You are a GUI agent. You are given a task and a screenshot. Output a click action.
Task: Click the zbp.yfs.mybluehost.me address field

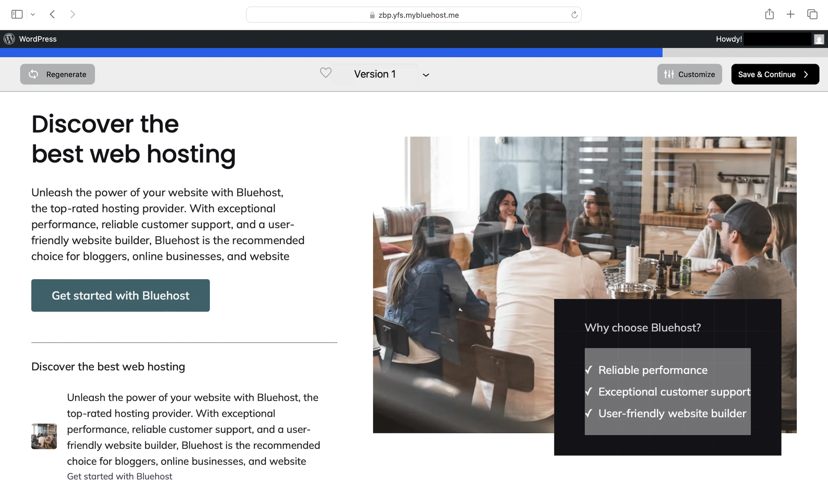(x=418, y=15)
